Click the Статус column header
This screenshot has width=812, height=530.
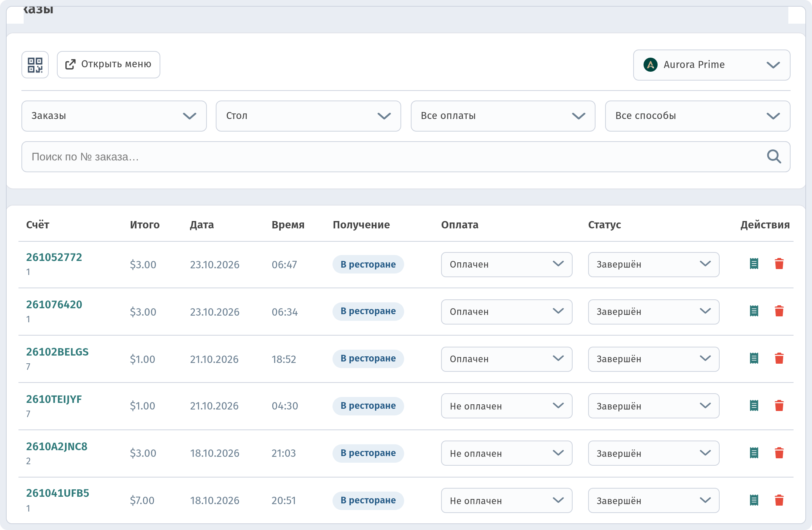[604, 225]
